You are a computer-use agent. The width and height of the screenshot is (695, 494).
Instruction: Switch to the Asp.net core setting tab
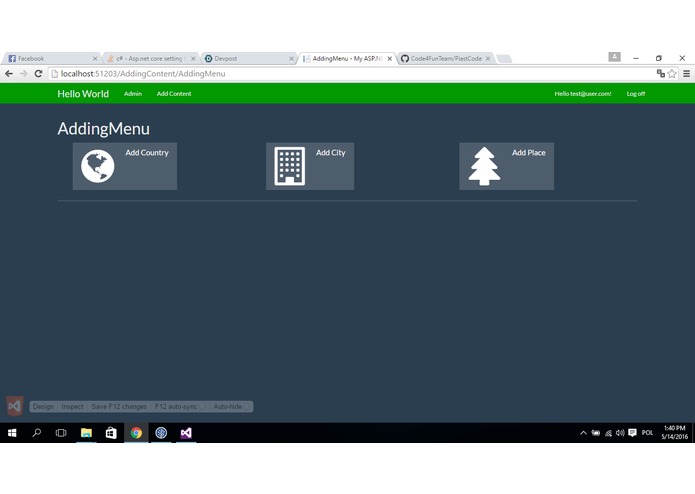pyautogui.click(x=149, y=58)
